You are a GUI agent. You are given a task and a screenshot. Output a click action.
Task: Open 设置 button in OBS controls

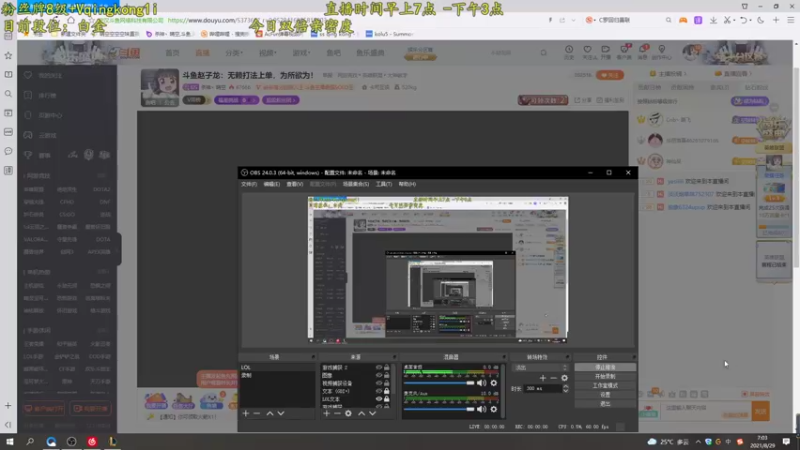[605, 395]
